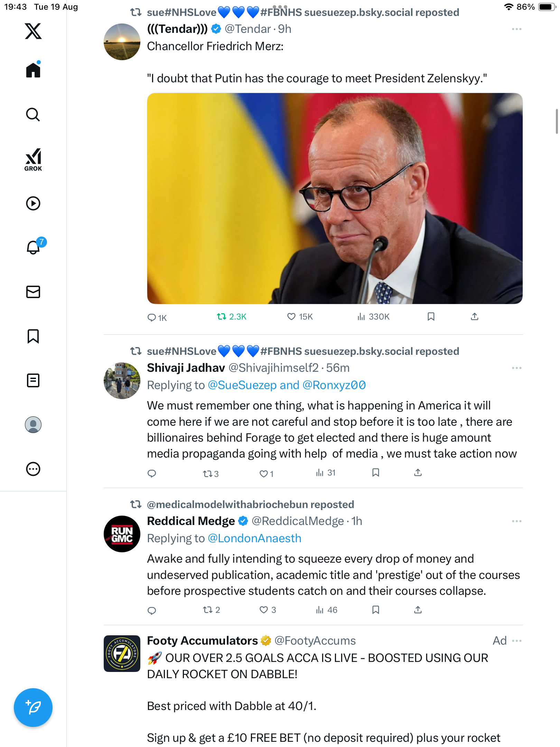Open the search page

point(33,114)
